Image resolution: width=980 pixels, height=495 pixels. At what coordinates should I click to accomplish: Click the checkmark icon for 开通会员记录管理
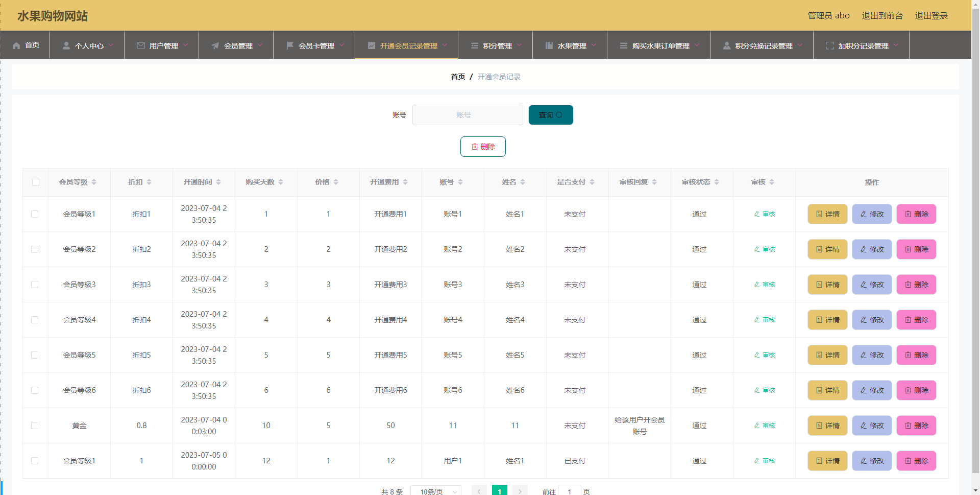(372, 45)
